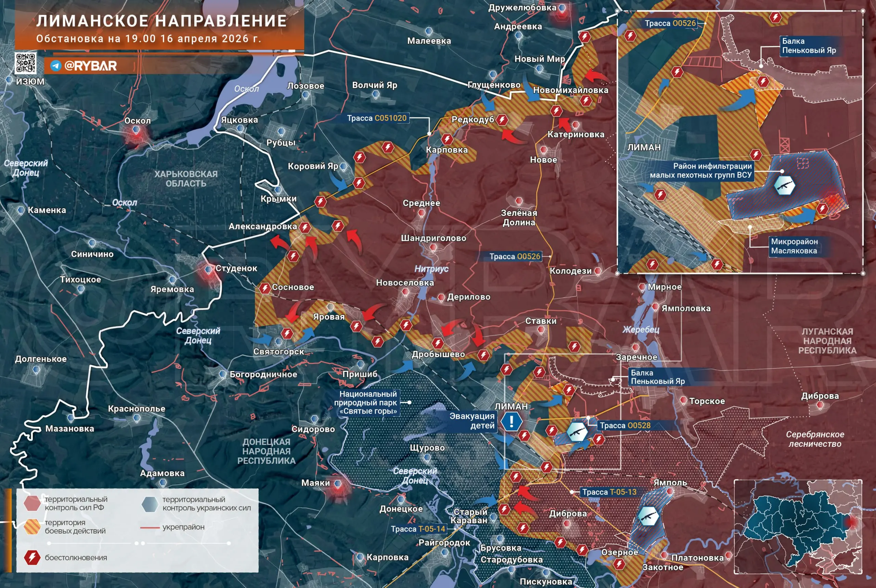
Task: Click the Telegram icon beside @RYBAR
Action: (x=55, y=66)
